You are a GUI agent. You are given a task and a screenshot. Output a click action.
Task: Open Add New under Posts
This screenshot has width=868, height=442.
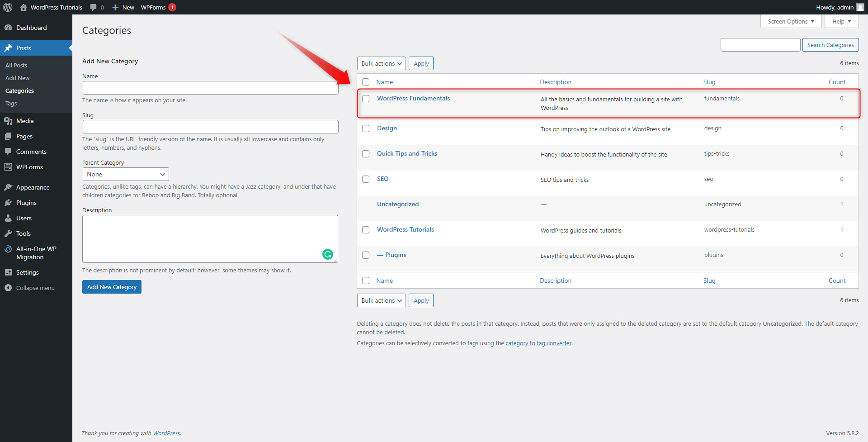pyautogui.click(x=17, y=78)
